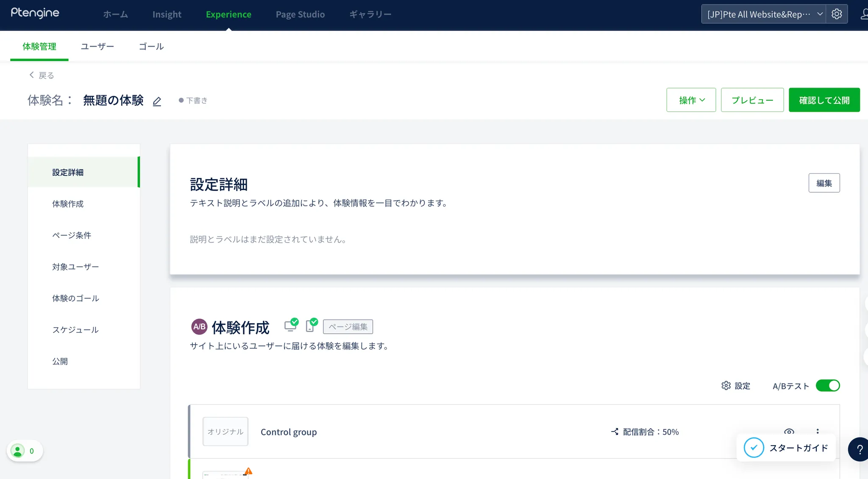Preview Control group with the eye icon

[789, 431]
